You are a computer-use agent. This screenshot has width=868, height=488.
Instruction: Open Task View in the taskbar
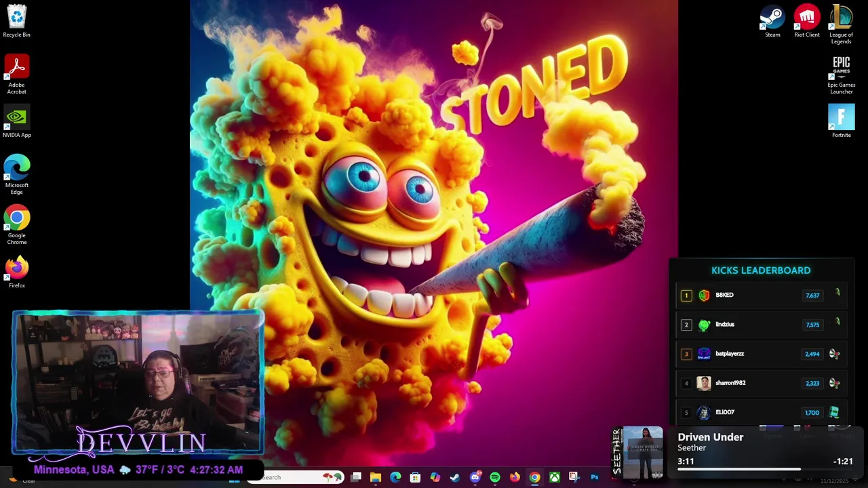tap(356, 477)
